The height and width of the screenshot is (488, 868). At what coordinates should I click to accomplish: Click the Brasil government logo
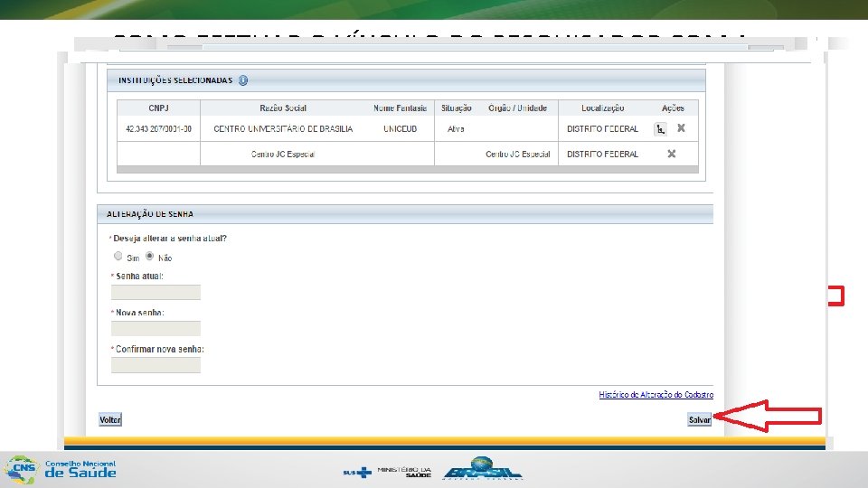482,468
